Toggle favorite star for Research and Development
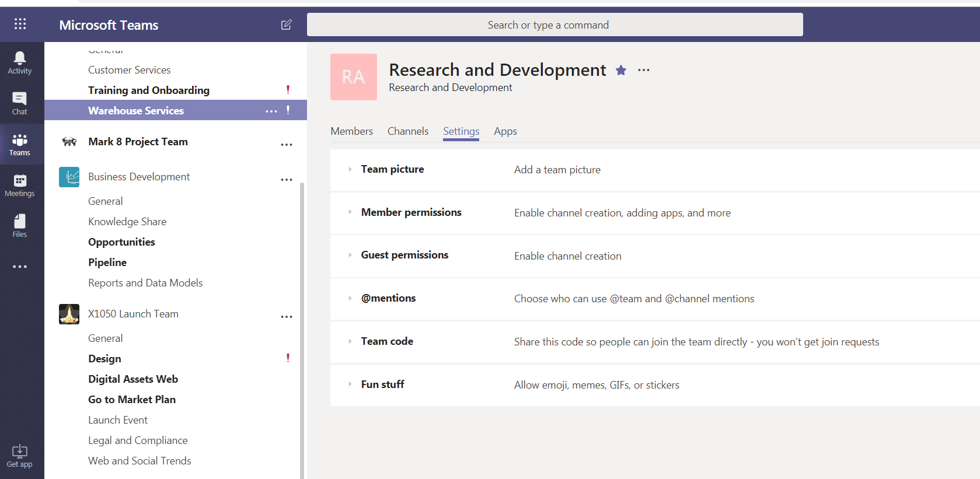 tap(621, 70)
